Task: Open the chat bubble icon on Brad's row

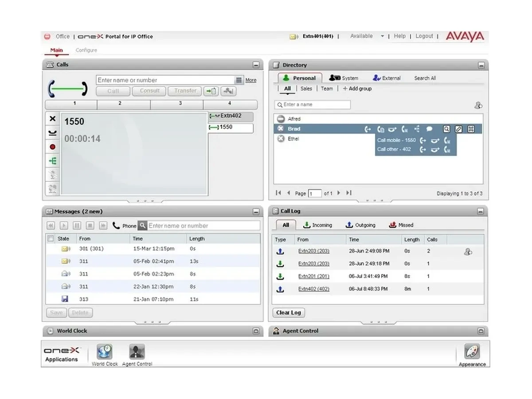Action: 429,129
